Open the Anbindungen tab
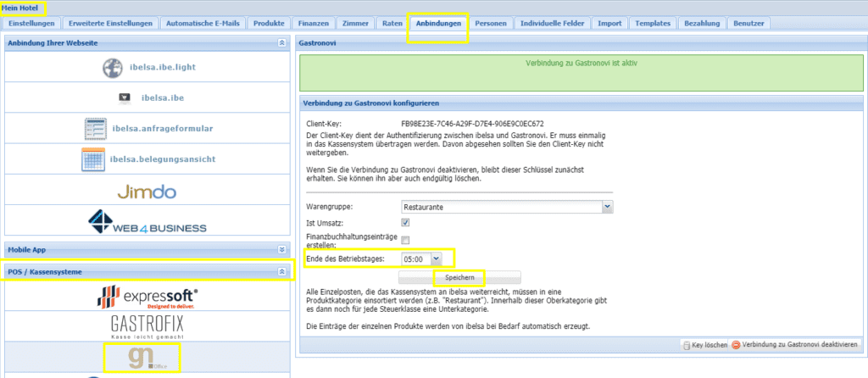 click(438, 24)
